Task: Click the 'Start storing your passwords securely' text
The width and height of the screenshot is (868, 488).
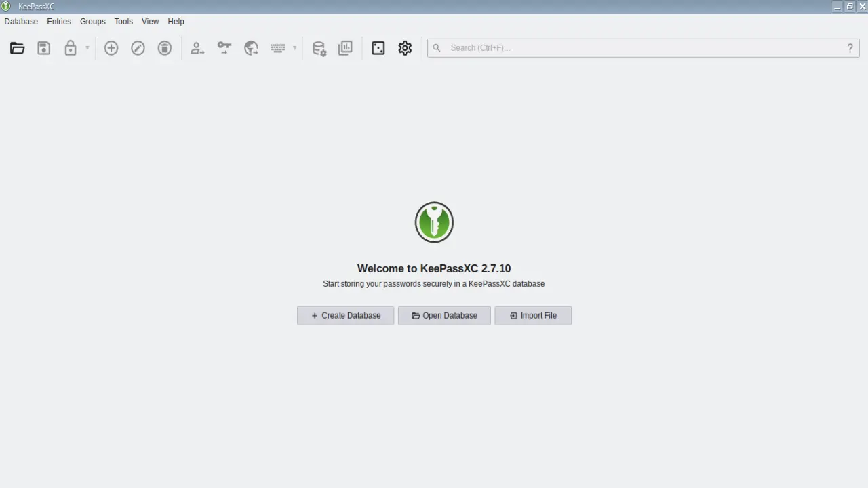Action: (434, 284)
